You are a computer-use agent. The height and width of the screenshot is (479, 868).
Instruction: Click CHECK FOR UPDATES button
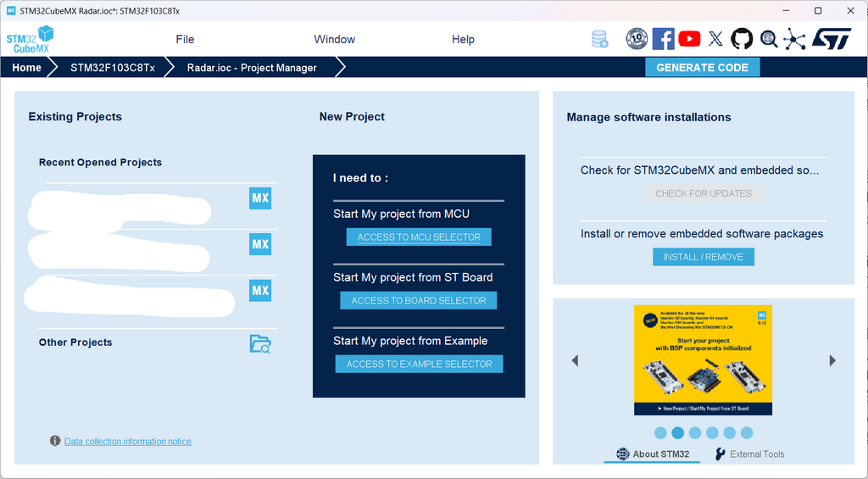704,193
